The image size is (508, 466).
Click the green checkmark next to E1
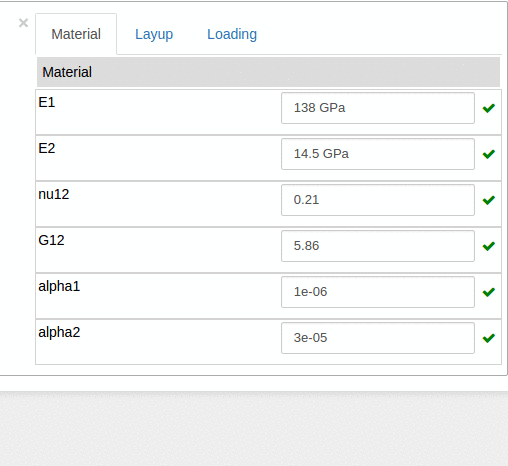[x=489, y=108]
